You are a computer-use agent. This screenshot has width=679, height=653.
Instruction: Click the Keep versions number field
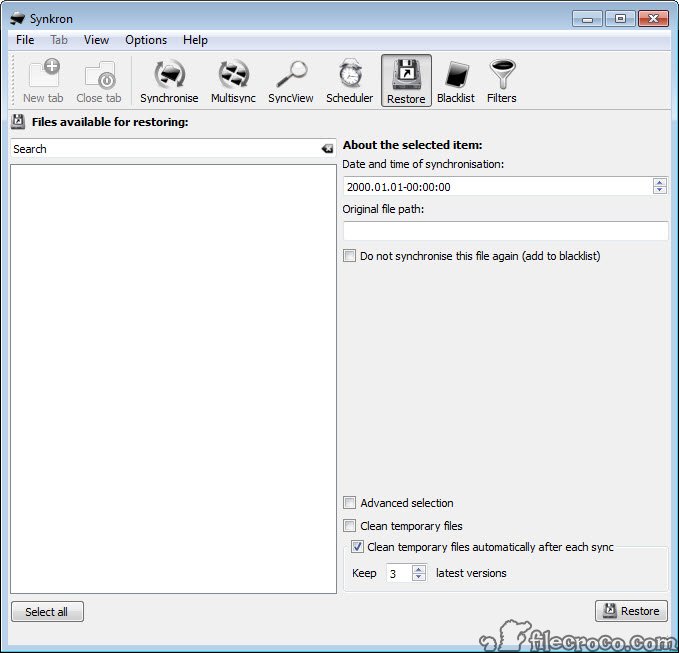[399, 573]
